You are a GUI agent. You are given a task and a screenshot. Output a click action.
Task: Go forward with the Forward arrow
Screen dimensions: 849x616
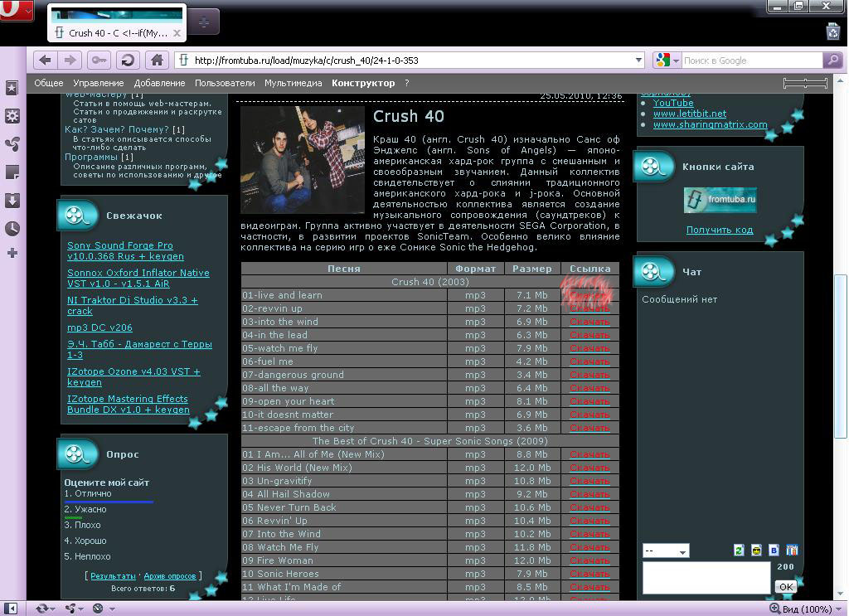pyautogui.click(x=70, y=60)
